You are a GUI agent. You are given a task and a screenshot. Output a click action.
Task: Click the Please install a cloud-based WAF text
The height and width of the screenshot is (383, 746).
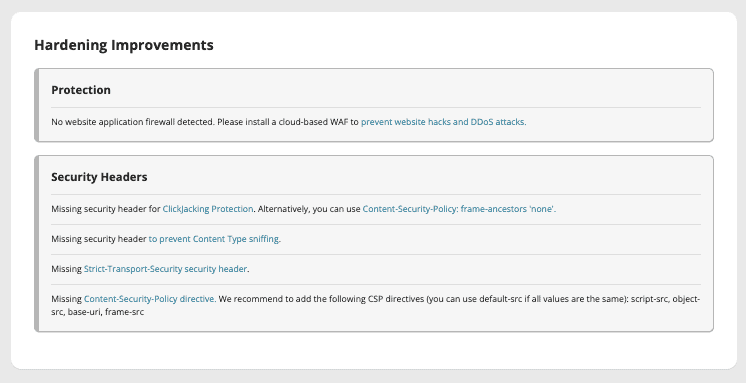click(x=288, y=122)
